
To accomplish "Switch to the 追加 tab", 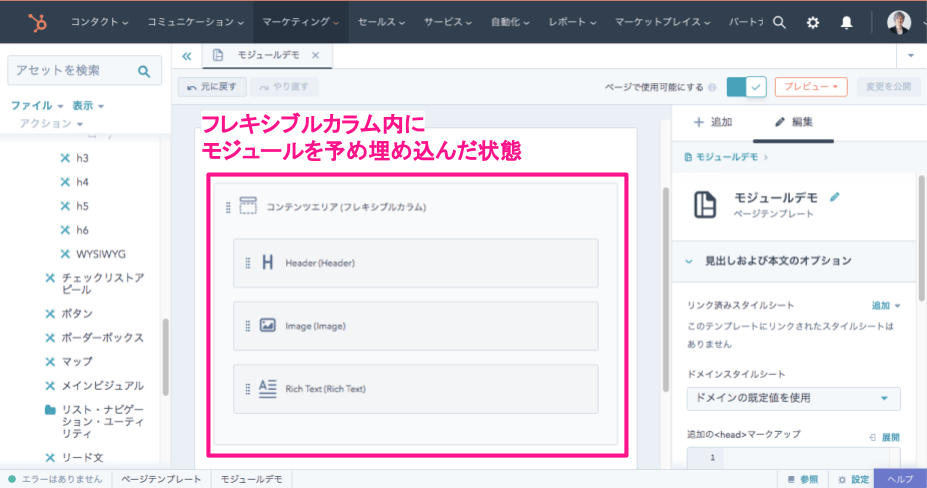I will point(714,123).
